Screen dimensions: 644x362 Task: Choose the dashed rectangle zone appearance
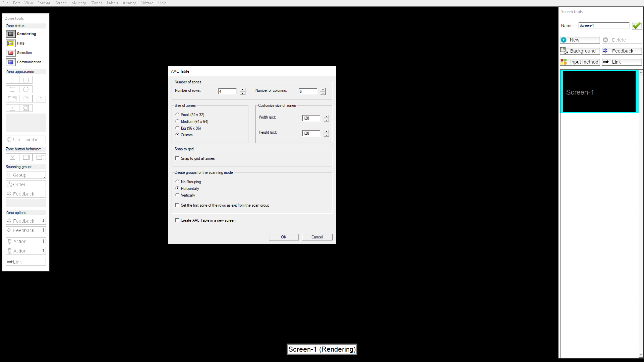click(12, 80)
